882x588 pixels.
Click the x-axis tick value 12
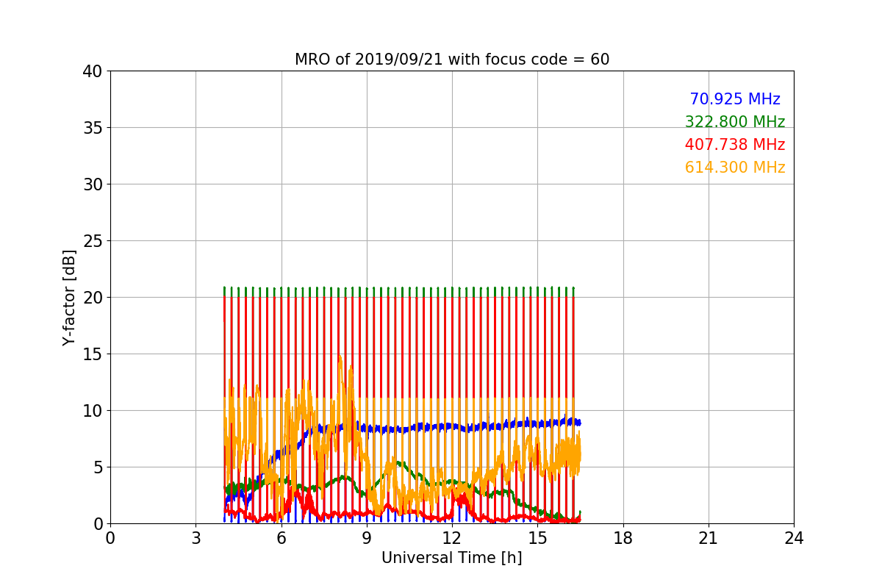coord(452,538)
